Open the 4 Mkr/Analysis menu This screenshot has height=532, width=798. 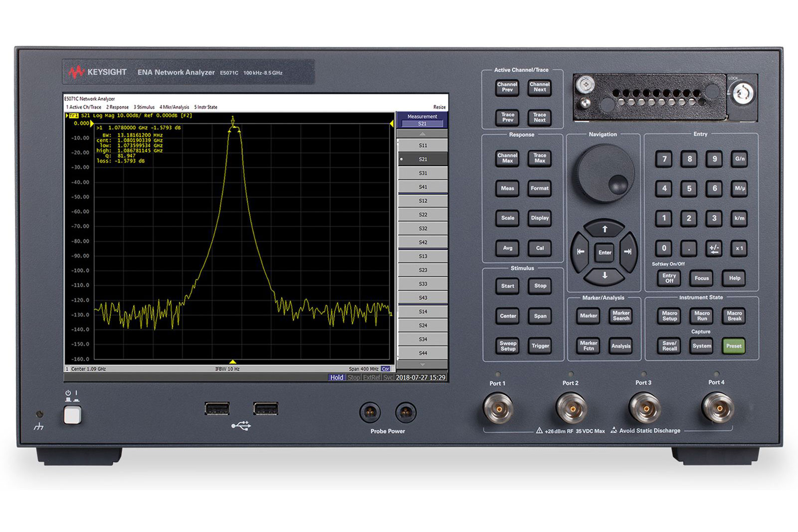click(x=175, y=106)
